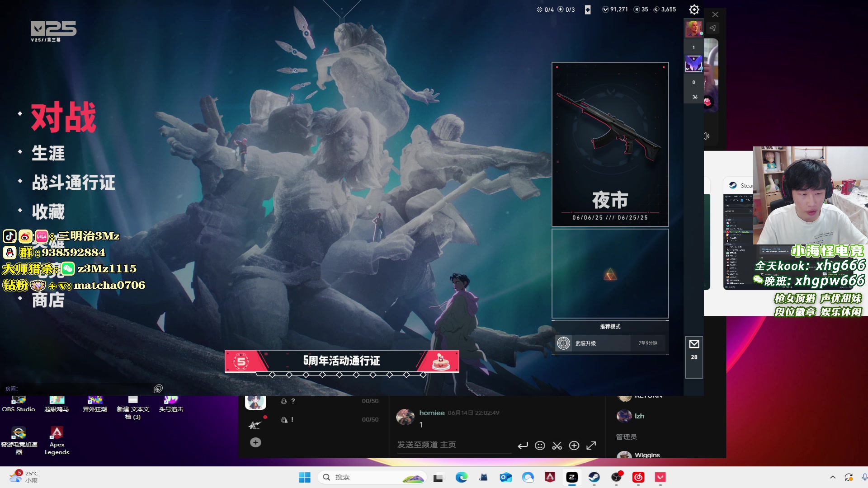This screenshot has height=488, width=868.
Task: Click the scissors screenshot icon
Action: [557, 446]
